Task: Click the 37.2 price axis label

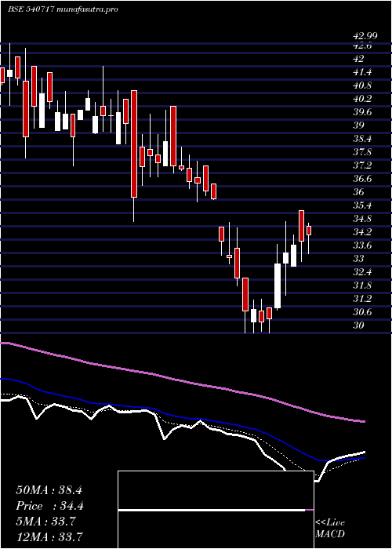Action: (362, 165)
